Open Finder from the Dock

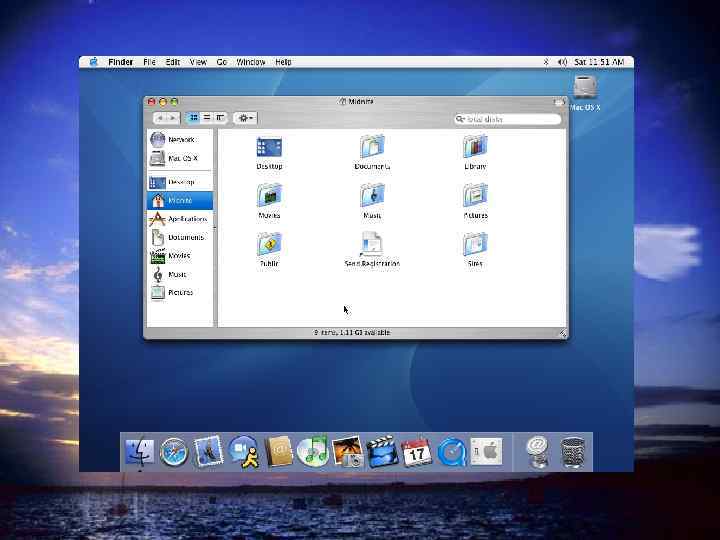[140, 452]
